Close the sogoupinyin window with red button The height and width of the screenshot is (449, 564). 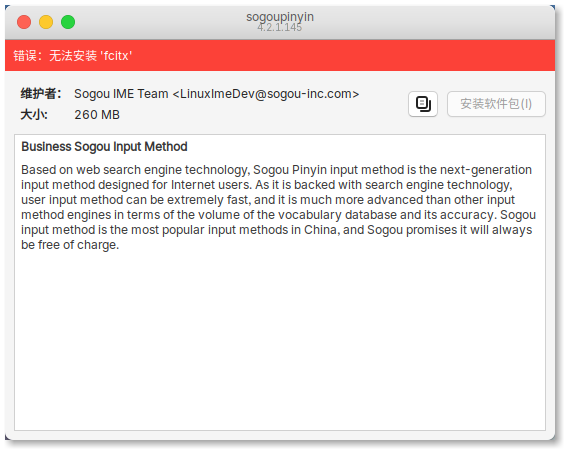point(24,22)
